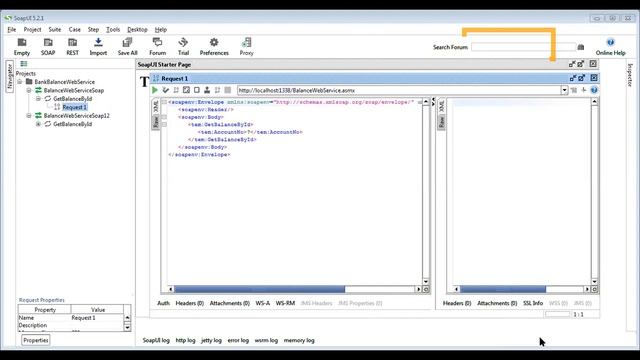Collapse the soapenv:Body XML fold marker
Viewport: 640px width, 360px height.
pyautogui.click(x=164, y=117)
